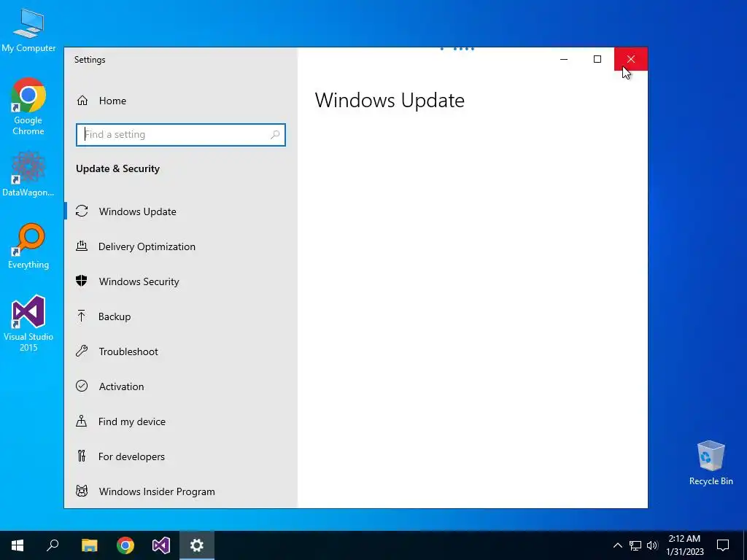This screenshot has height=560, width=747.
Task: Click the Update & Security heading
Action: pyautogui.click(x=117, y=169)
